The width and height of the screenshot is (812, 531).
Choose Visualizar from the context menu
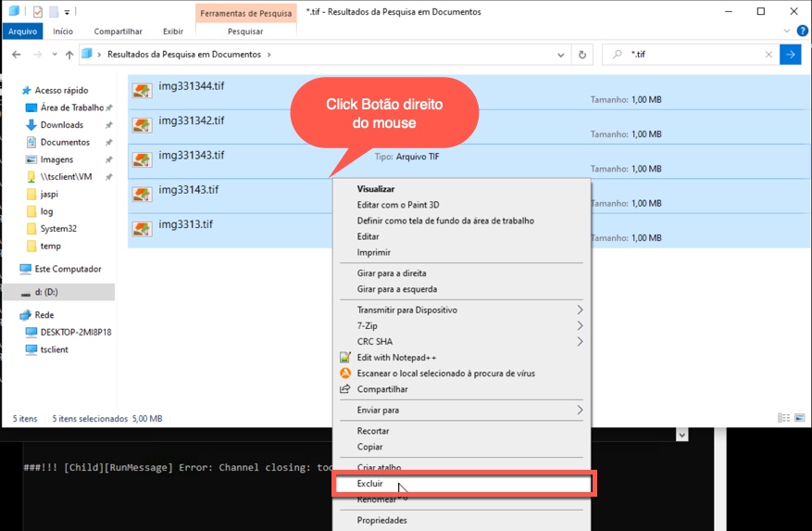(x=376, y=189)
